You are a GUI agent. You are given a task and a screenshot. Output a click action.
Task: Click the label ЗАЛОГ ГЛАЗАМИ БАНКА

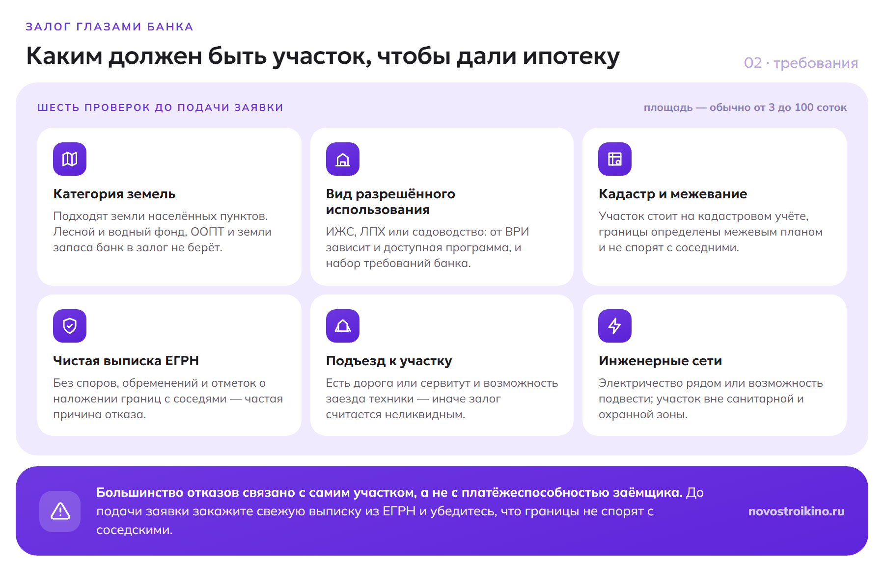[x=110, y=27]
